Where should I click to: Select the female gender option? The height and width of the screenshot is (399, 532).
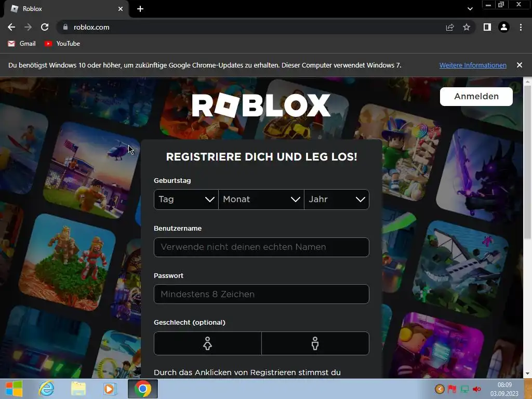[208, 343]
